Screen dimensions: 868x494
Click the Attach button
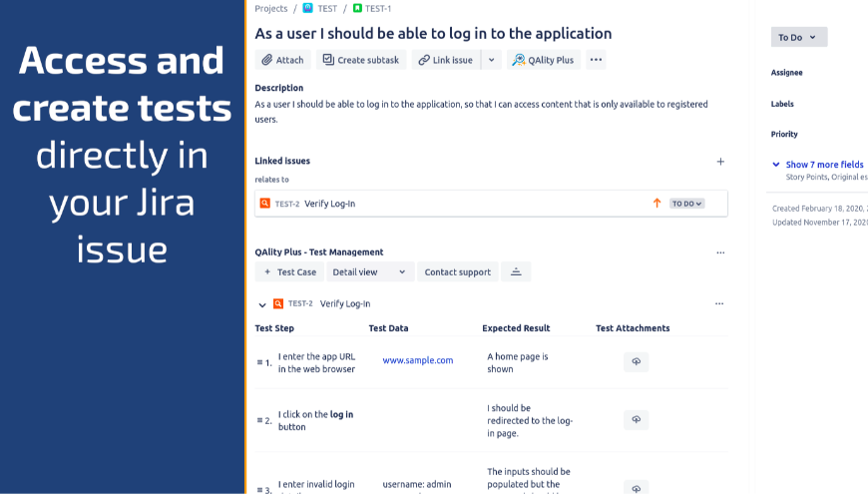283,60
